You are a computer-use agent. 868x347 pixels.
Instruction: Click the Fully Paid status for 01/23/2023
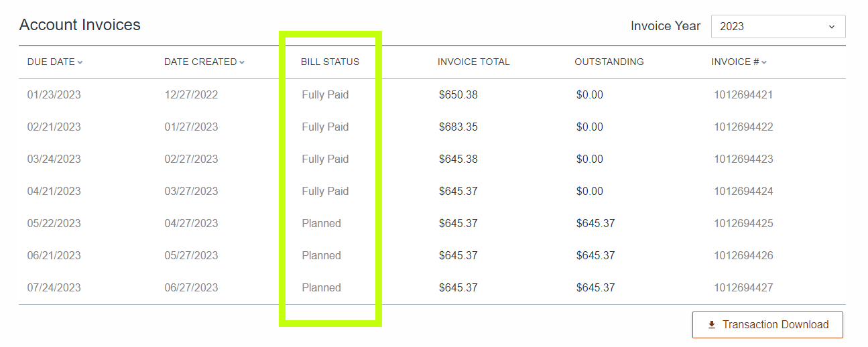click(x=325, y=95)
